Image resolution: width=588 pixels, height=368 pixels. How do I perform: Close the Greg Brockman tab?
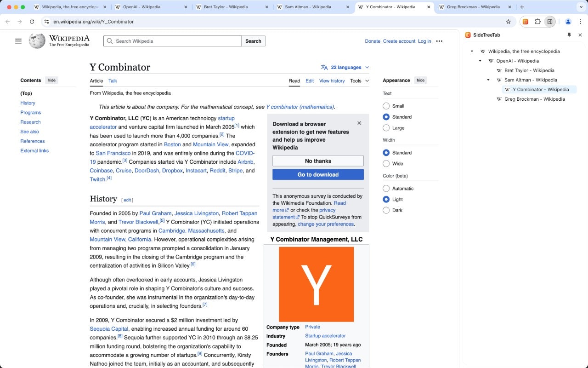(509, 7)
